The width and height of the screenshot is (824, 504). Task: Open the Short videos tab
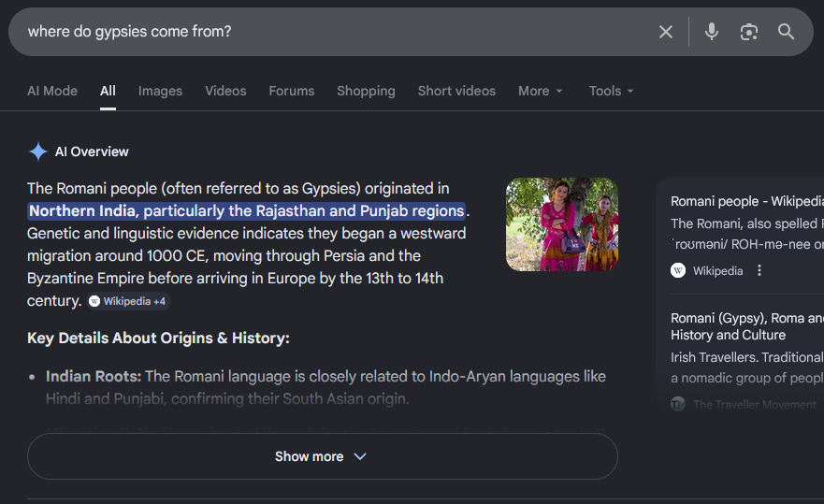pyautogui.click(x=456, y=91)
